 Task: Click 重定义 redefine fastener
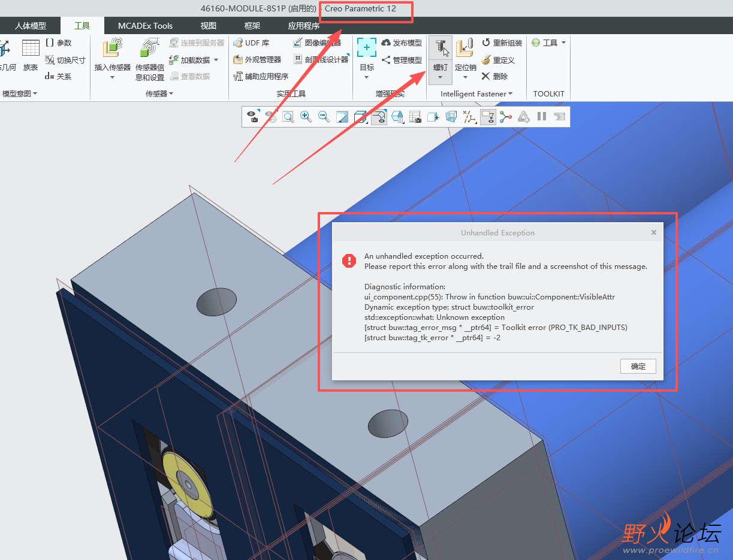click(x=498, y=60)
